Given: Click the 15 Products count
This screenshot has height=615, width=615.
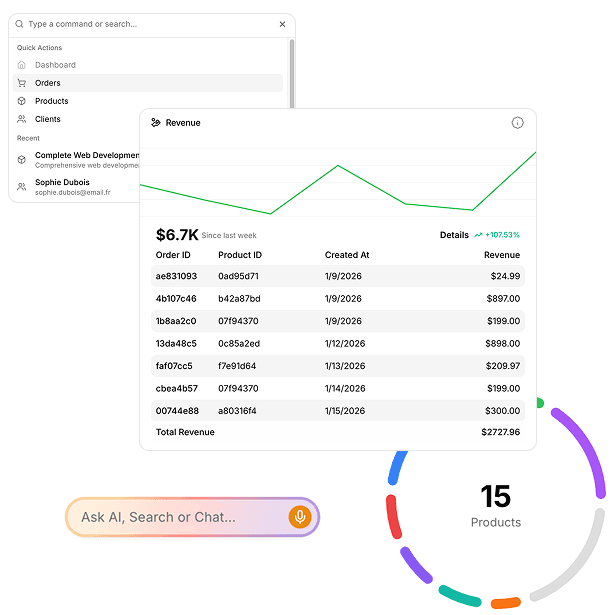Looking at the screenshot, I should point(496,506).
